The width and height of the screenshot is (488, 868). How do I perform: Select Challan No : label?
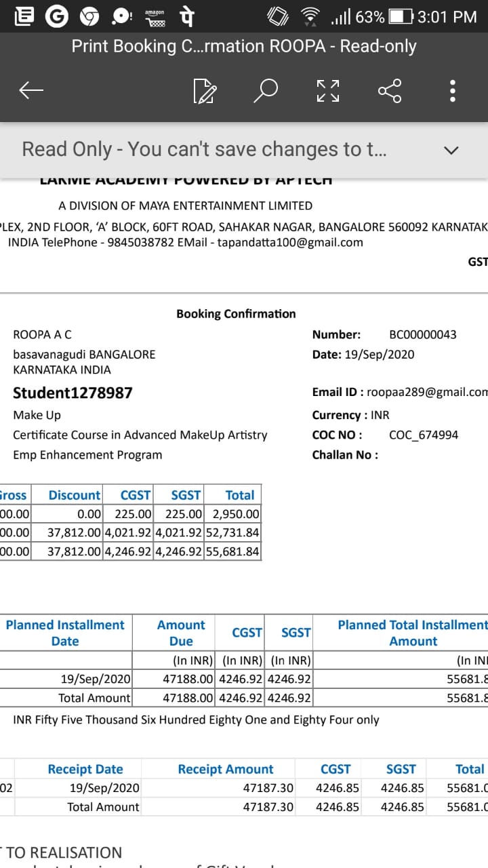(x=345, y=454)
